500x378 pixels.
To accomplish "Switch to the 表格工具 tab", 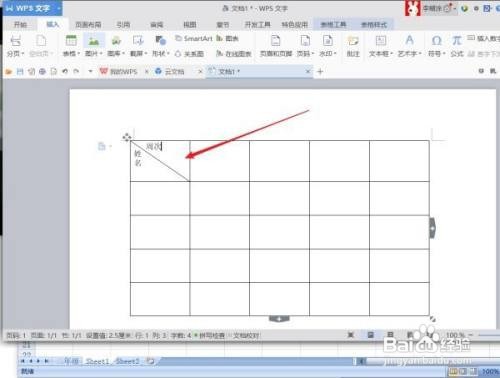I will click(333, 25).
